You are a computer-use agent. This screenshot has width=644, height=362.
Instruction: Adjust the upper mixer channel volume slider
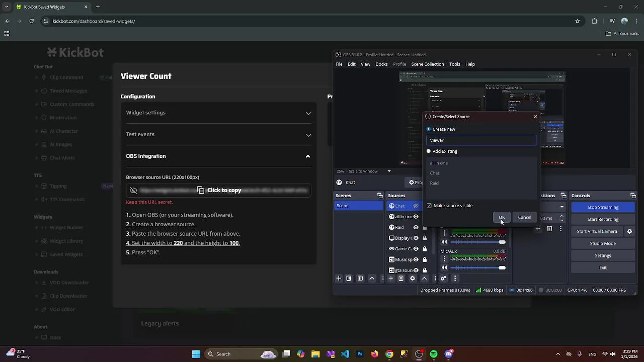point(478,242)
